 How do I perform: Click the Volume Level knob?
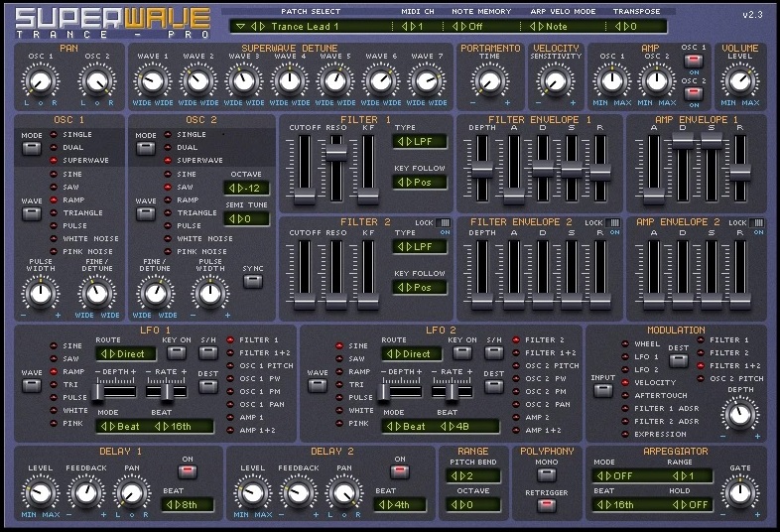click(x=740, y=81)
